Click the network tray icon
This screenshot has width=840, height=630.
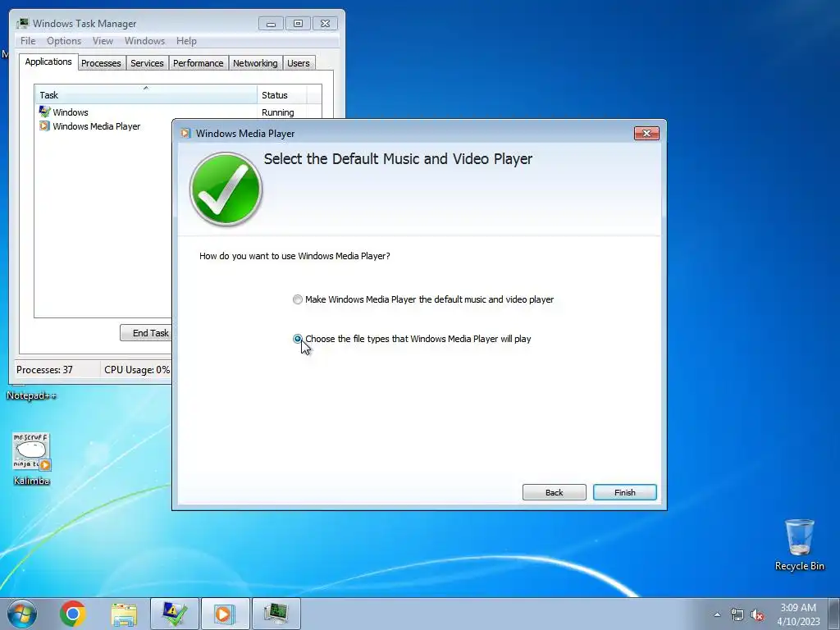pos(737,614)
